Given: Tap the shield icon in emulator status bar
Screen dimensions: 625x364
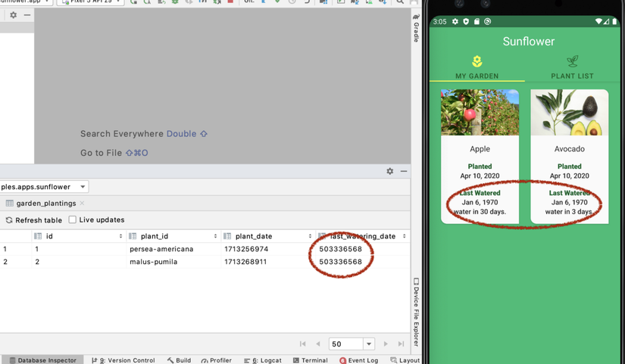Looking at the screenshot, I should (466, 21).
